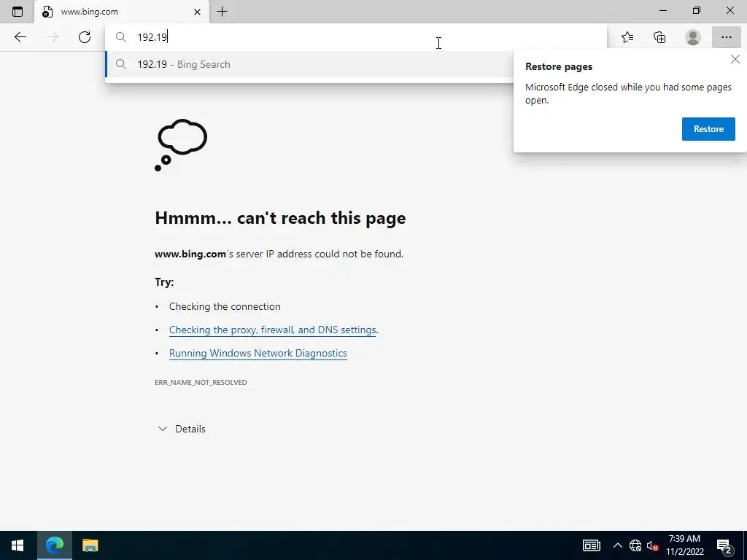Screen dimensions: 747x560
Task: Open the Favorites star icon
Action: coord(627,37)
